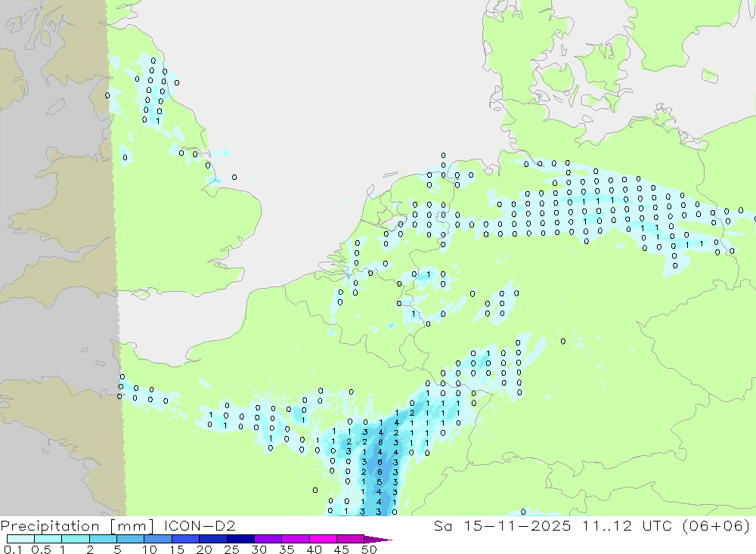Click the '15' legend scale label
This screenshot has height=554, width=756.
[177, 549]
